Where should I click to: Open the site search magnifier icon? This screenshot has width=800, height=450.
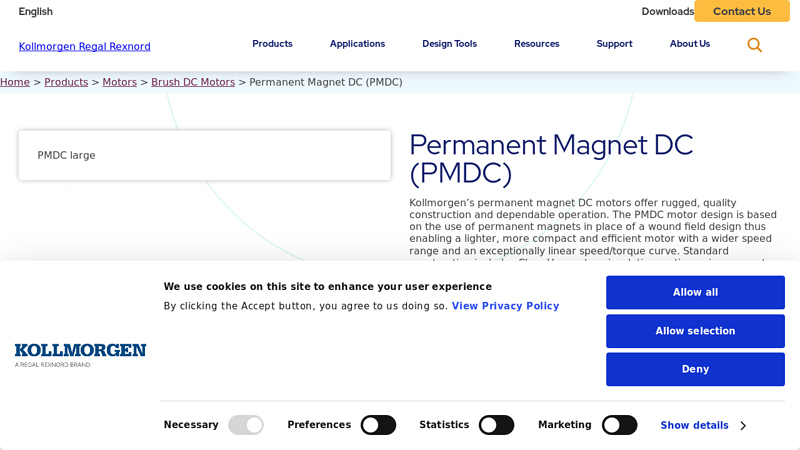[x=755, y=45]
